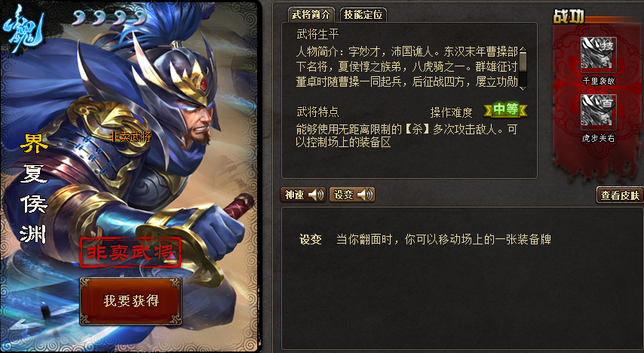This screenshot has width=644, height=353.
Task: Click the green 中等 difficulty badge
Action: [x=505, y=109]
